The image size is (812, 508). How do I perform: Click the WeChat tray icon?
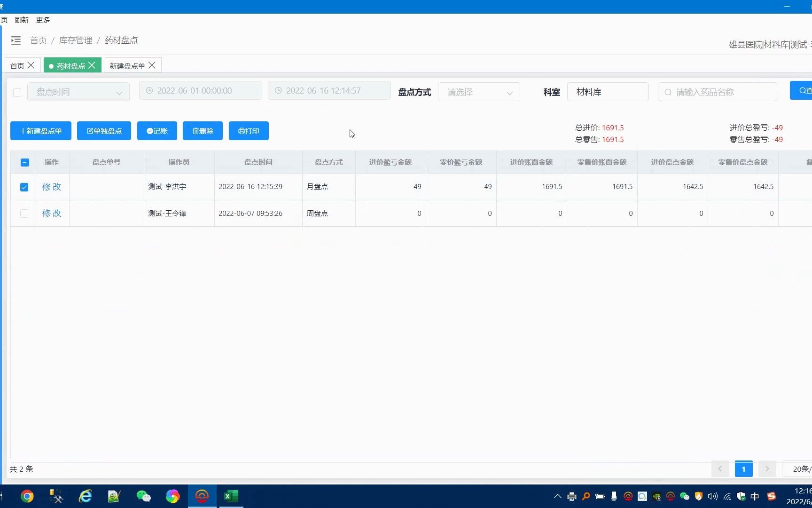(x=685, y=496)
